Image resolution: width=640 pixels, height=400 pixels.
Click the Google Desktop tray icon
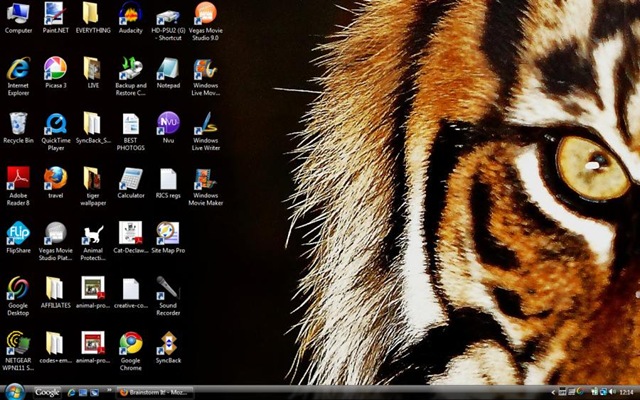point(580,393)
